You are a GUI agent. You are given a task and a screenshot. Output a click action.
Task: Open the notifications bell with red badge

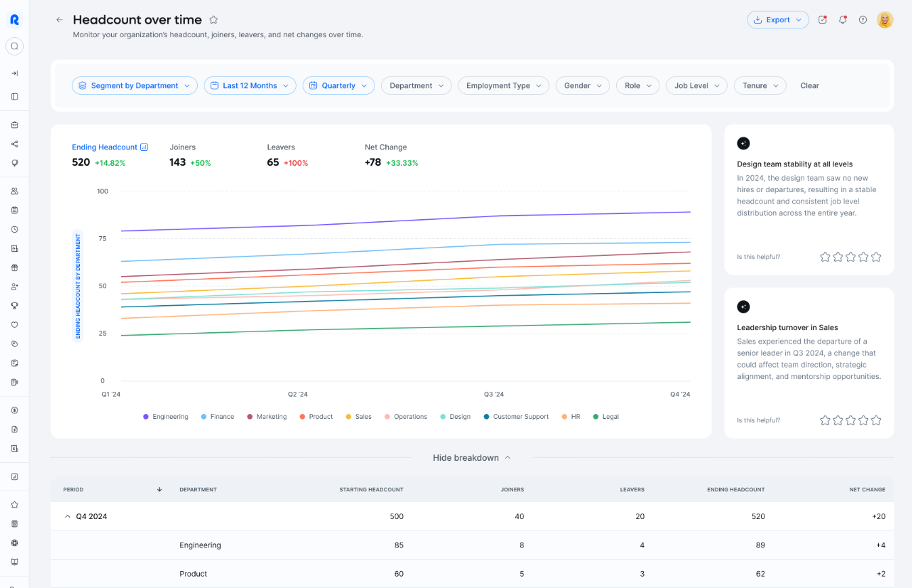click(x=842, y=20)
